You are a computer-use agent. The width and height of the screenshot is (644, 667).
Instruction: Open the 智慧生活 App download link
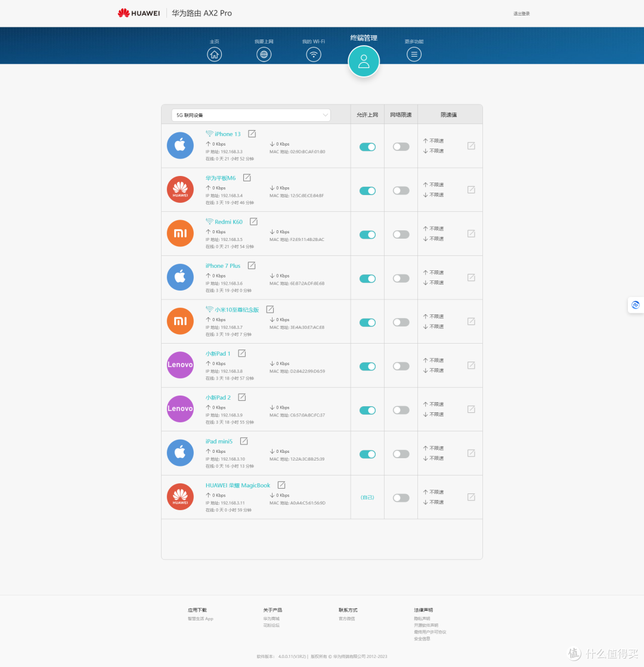200,619
